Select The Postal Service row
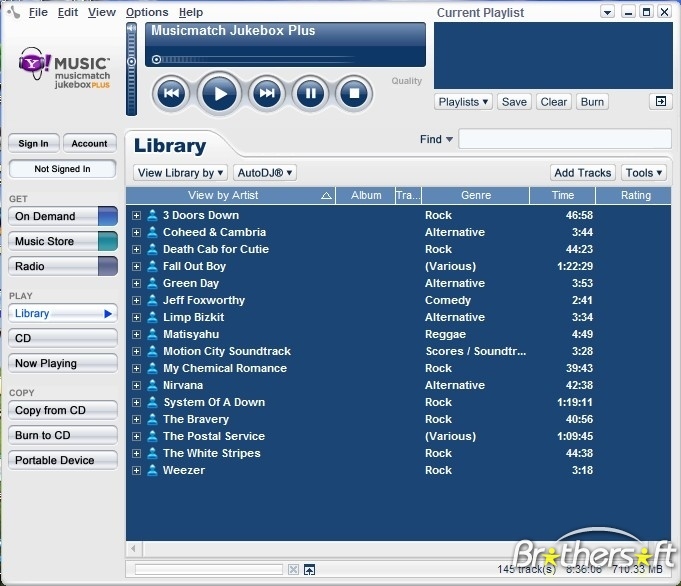 pyautogui.click(x=399, y=436)
